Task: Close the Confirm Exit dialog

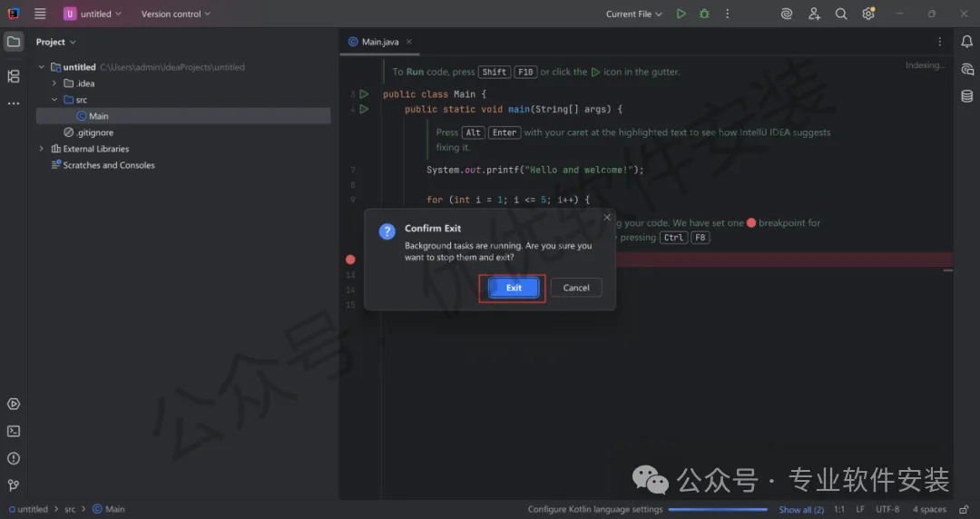Action: click(x=606, y=217)
